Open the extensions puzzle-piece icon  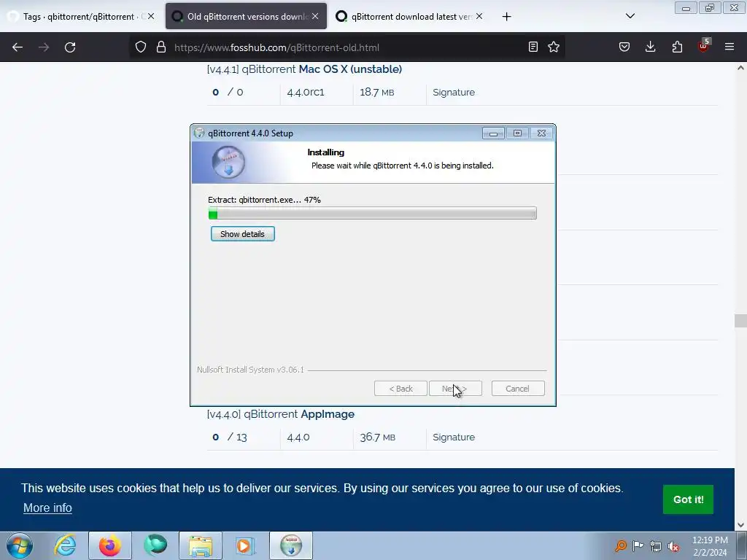click(x=677, y=47)
